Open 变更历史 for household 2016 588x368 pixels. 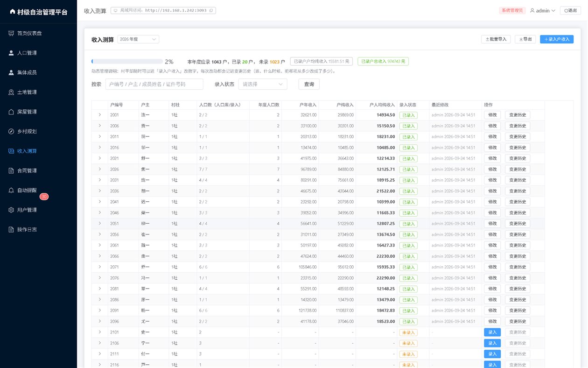[518, 148]
